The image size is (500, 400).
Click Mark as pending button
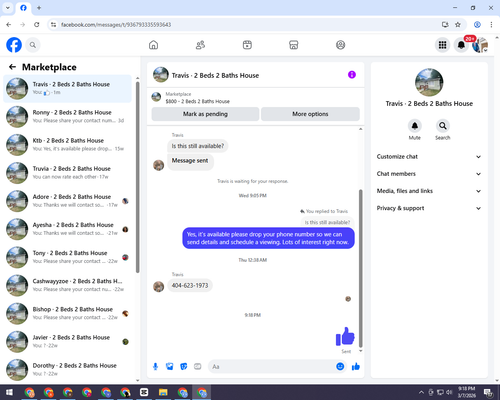[x=205, y=114]
